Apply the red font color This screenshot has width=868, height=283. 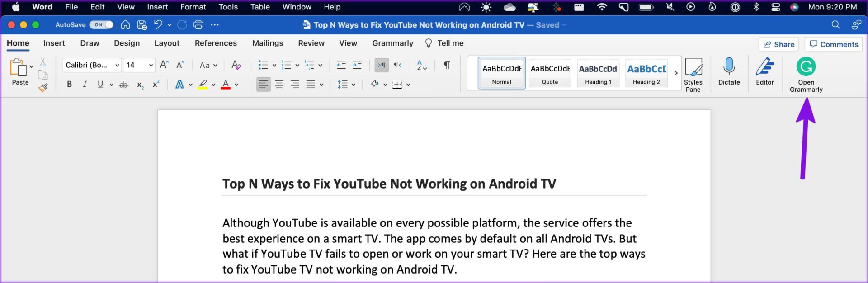[x=226, y=85]
